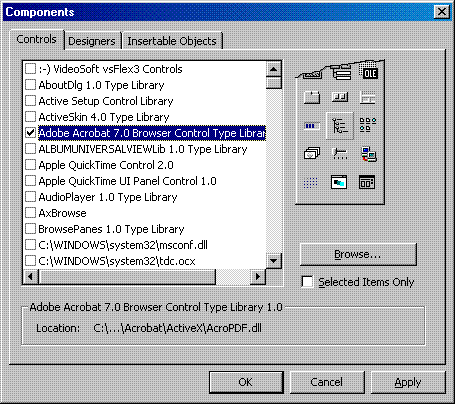Check Apple QuickTime Control 2.0
455x404 pixels.
pyautogui.click(x=30, y=165)
